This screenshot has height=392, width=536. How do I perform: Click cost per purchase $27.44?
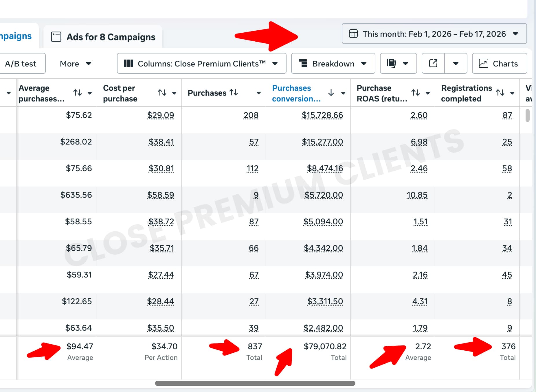161,275
